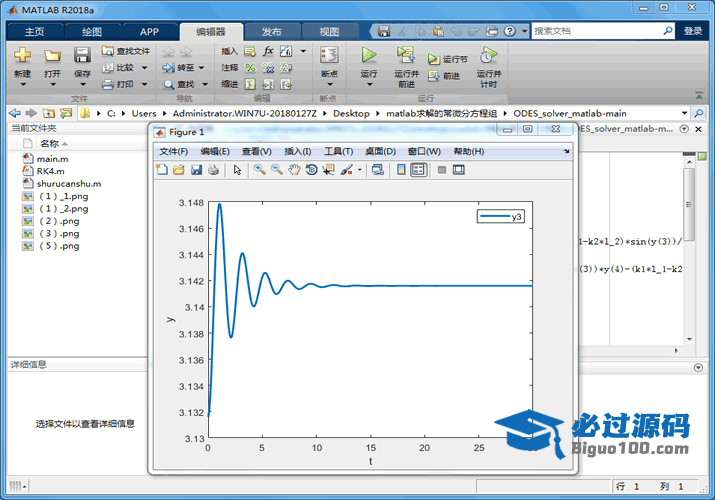Click the help question mark icon
Screen dimensions: 715x500
(x=510, y=31)
